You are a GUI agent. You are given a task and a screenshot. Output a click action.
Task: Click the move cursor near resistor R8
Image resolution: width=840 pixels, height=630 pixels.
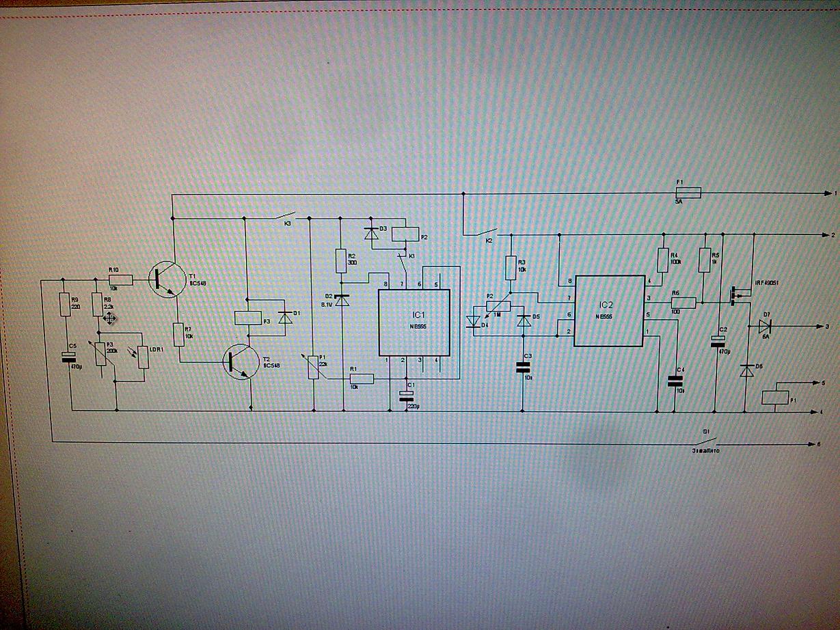(109, 317)
